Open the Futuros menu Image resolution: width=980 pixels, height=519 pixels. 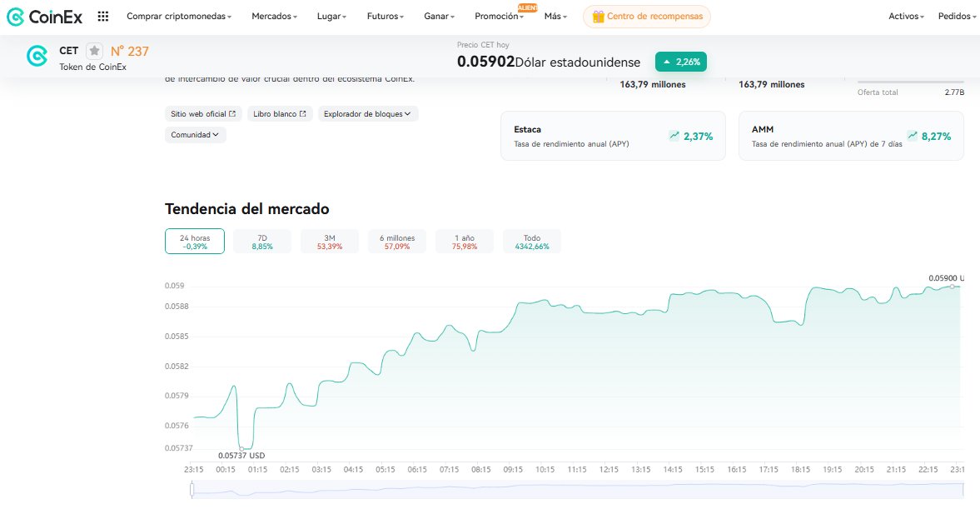[x=383, y=16]
